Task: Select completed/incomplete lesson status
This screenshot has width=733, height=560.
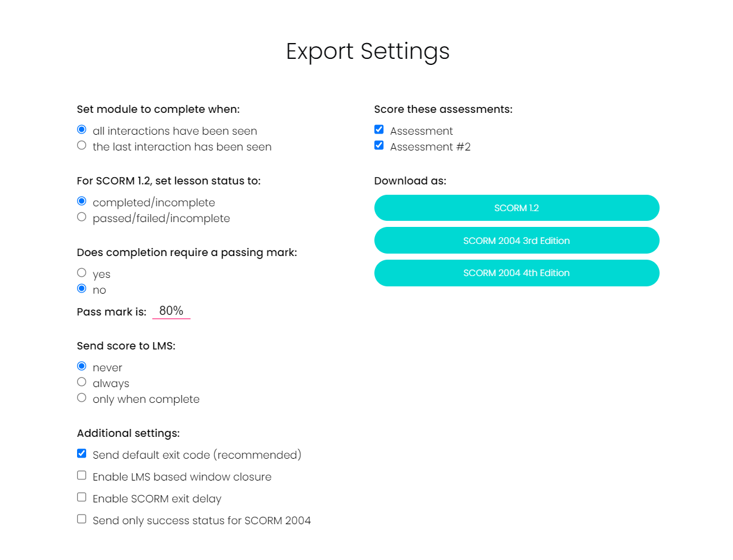Action: tap(82, 201)
